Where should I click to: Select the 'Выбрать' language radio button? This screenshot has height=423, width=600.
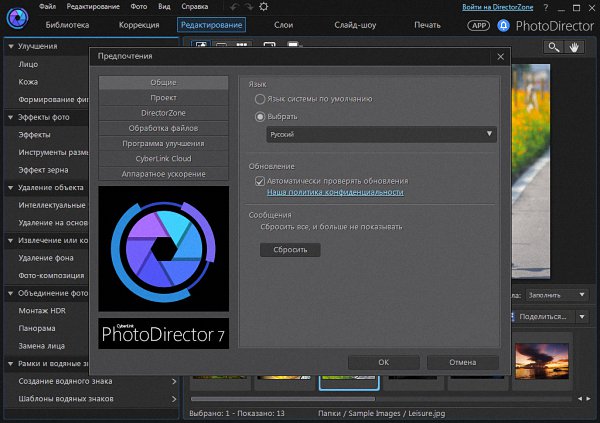(x=261, y=116)
